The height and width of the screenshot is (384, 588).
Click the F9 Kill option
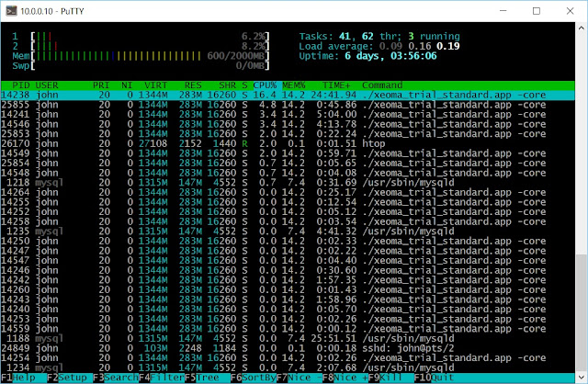point(386,378)
